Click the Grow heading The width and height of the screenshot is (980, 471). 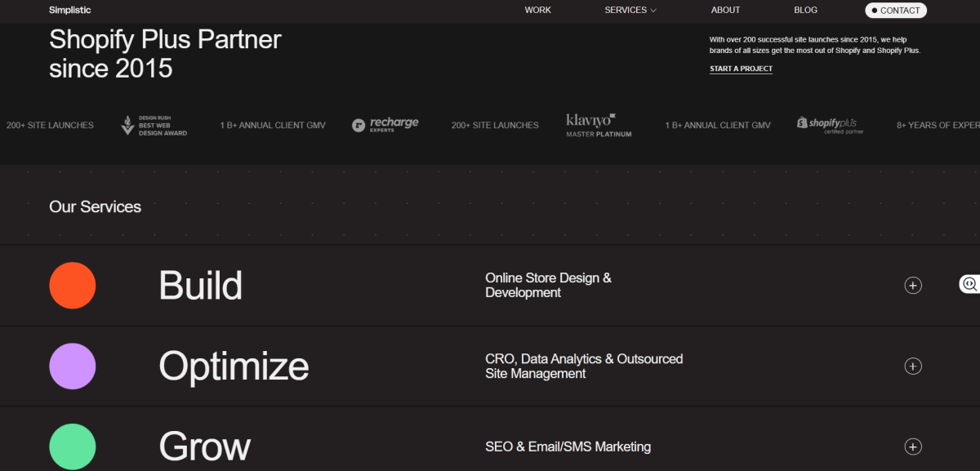[x=205, y=447]
